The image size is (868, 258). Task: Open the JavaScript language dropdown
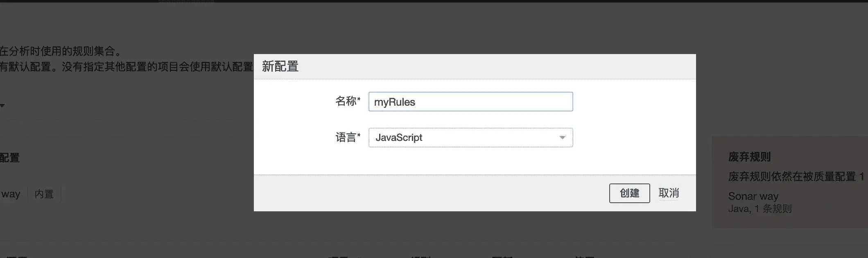[x=470, y=138]
